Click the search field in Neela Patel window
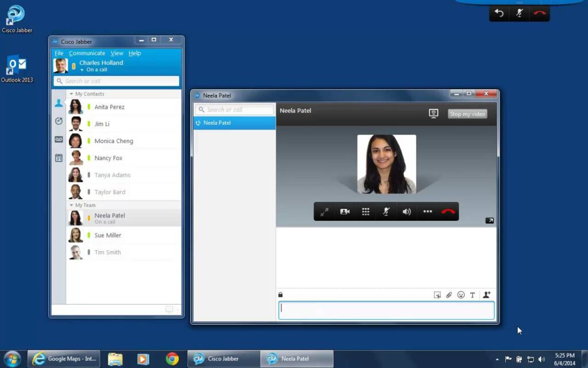This screenshot has width=588, height=368. [234, 110]
